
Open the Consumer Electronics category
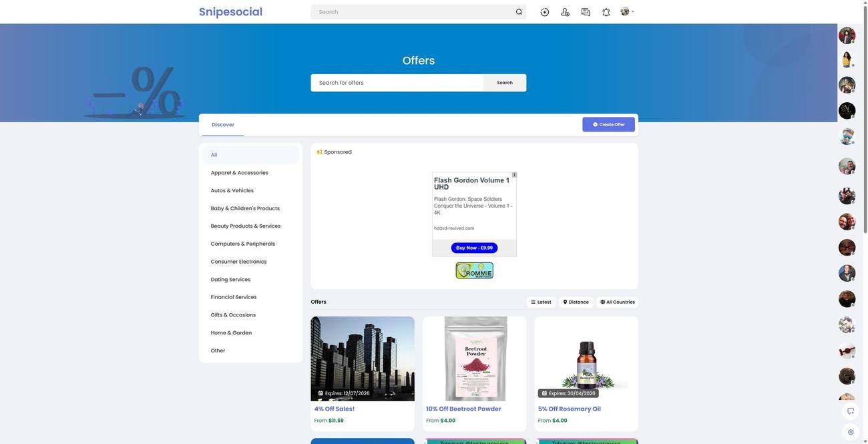click(251, 262)
